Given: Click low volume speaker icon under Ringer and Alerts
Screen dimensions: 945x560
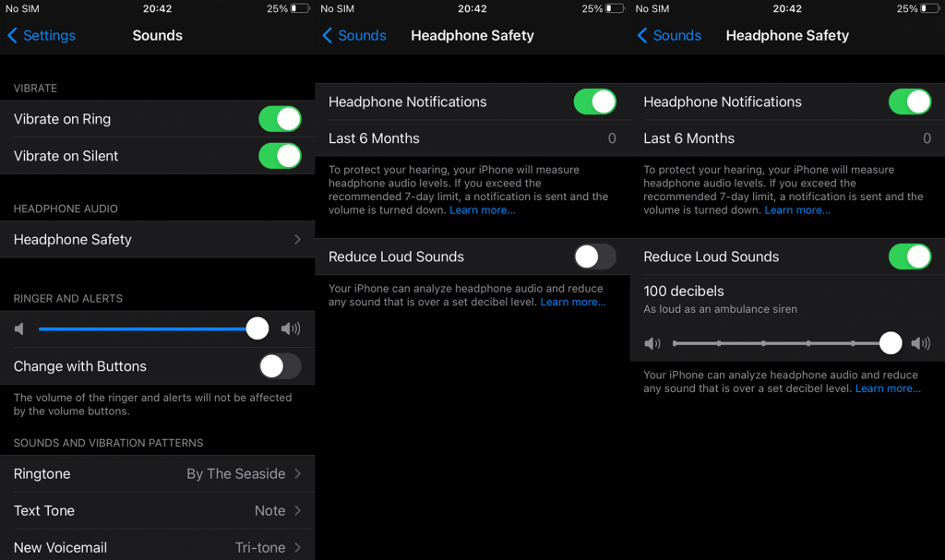Looking at the screenshot, I should [x=19, y=328].
